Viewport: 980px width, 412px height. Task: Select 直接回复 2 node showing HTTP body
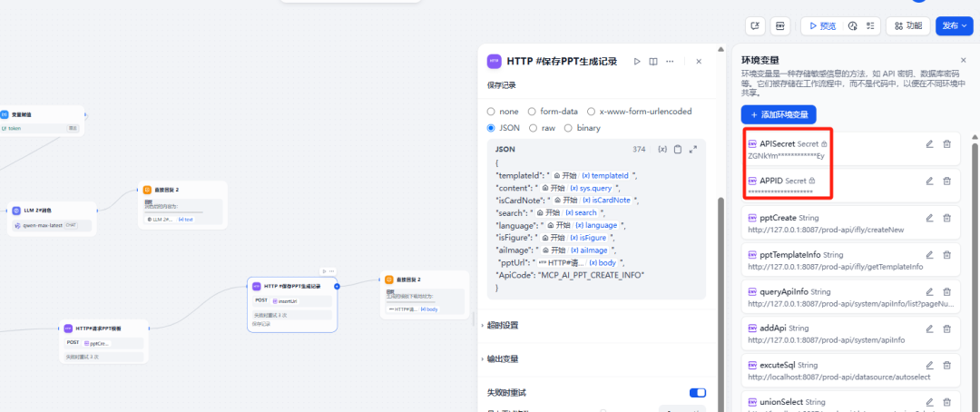[x=425, y=294]
